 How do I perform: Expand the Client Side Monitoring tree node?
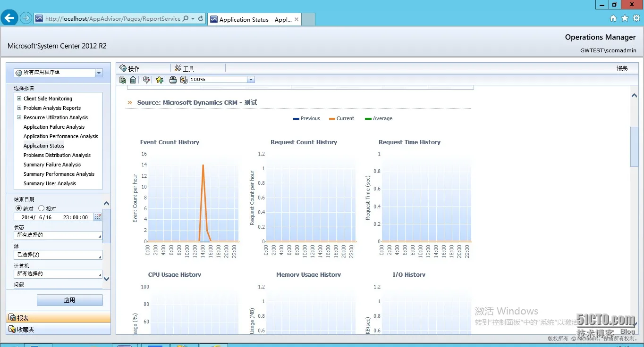tap(19, 99)
